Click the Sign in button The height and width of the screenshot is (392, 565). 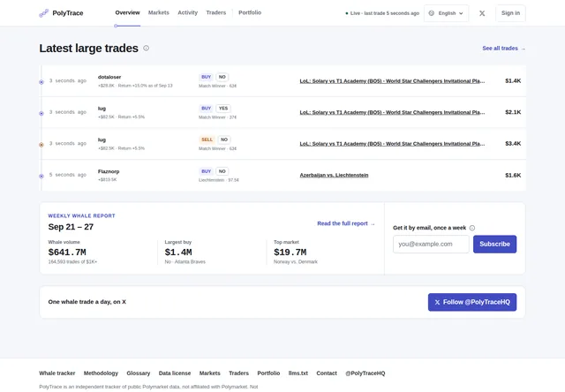click(x=510, y=13)
